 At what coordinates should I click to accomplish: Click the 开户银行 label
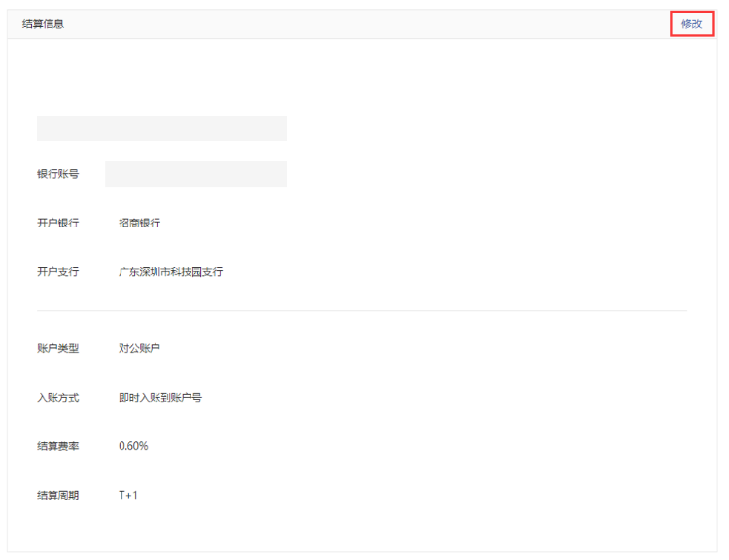coord(57,223)
